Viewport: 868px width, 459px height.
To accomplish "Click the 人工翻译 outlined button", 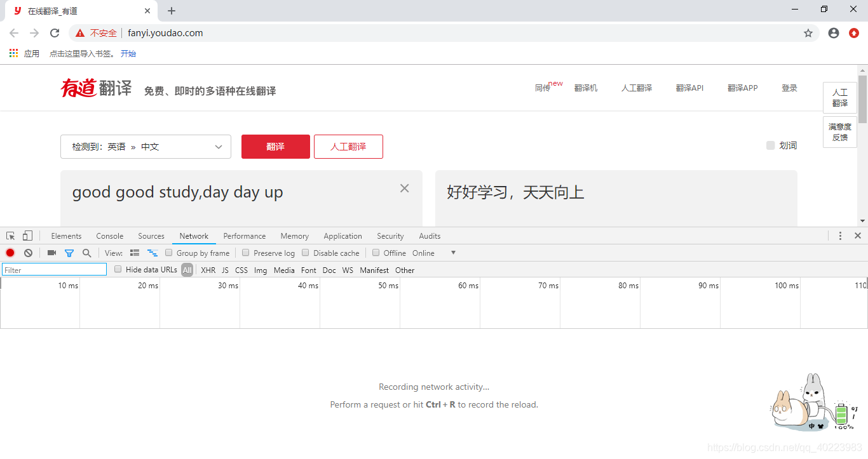I will tap(348, 147).
